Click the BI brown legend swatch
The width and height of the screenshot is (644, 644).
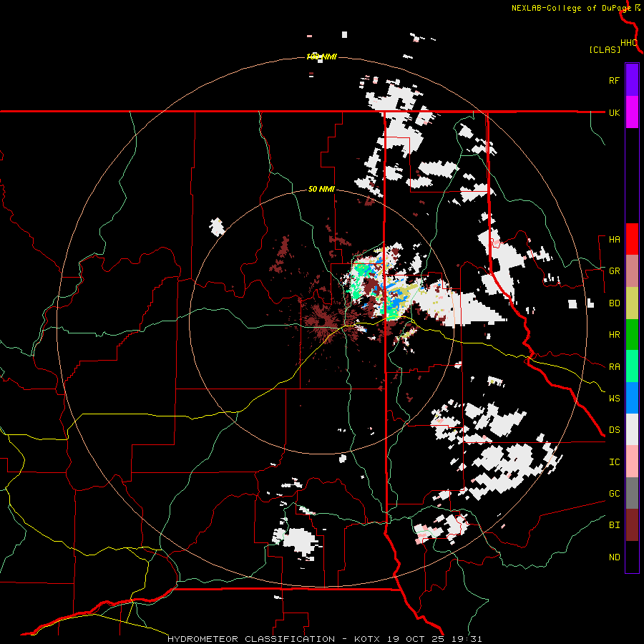[x=632, y=525]
